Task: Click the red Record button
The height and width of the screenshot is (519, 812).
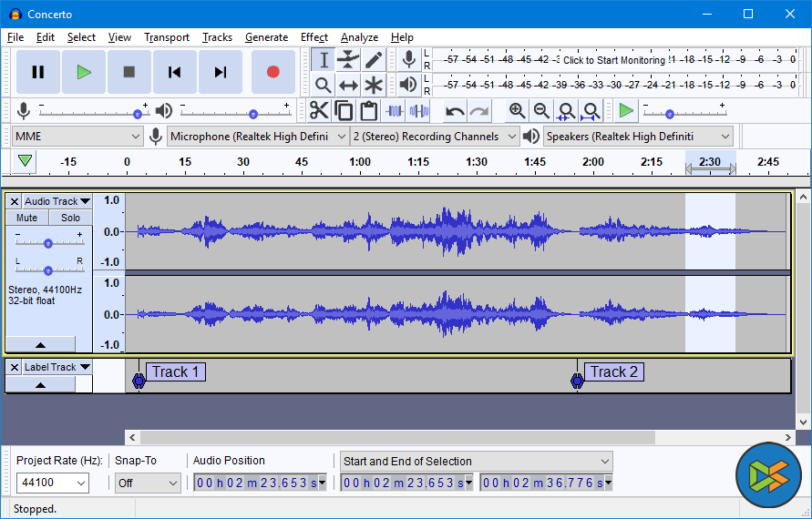Action: (272, 72)
